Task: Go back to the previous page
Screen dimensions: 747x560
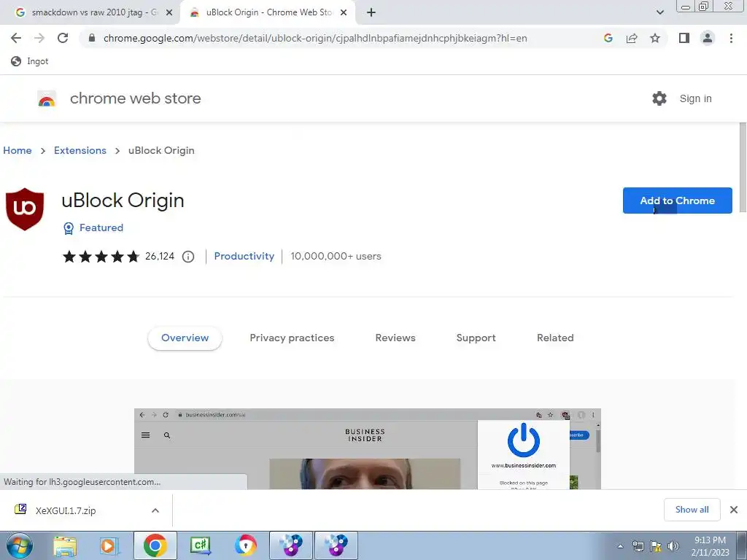Action: [16, 38]
